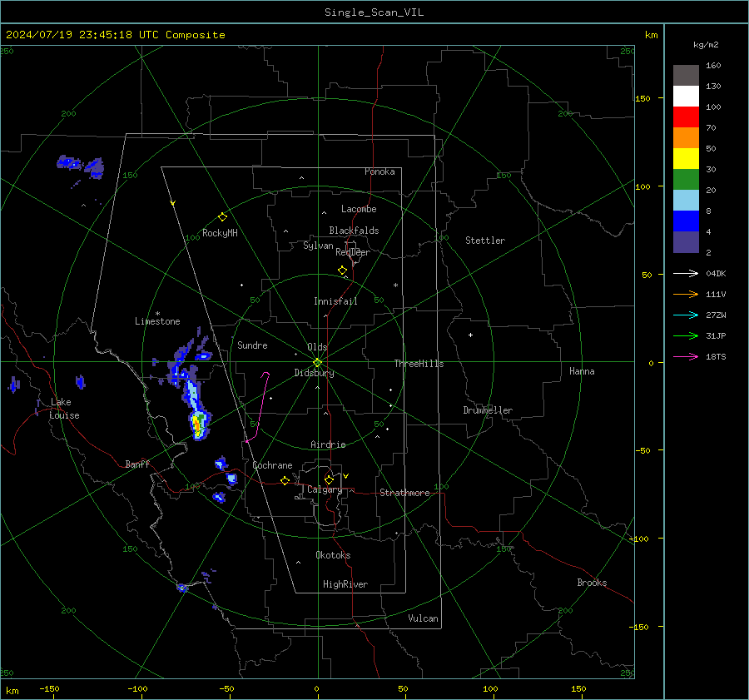
Task: Click the bright blue 4-8 swatch
Action: 686,221
